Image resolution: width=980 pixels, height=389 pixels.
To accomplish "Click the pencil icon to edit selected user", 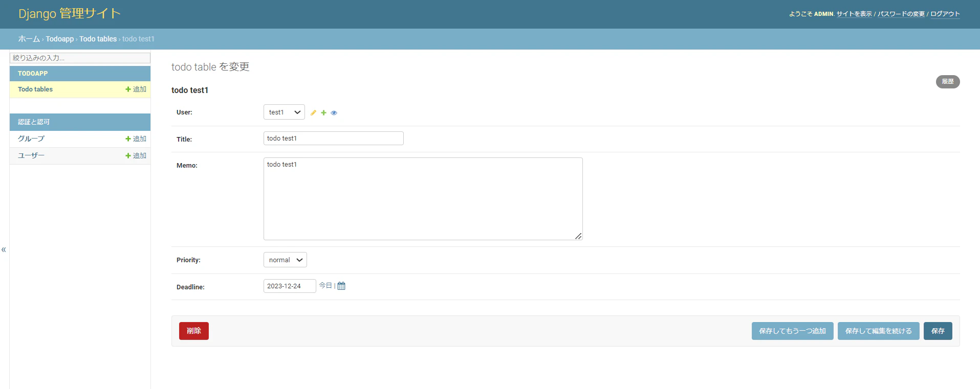I will click(313, 112).
